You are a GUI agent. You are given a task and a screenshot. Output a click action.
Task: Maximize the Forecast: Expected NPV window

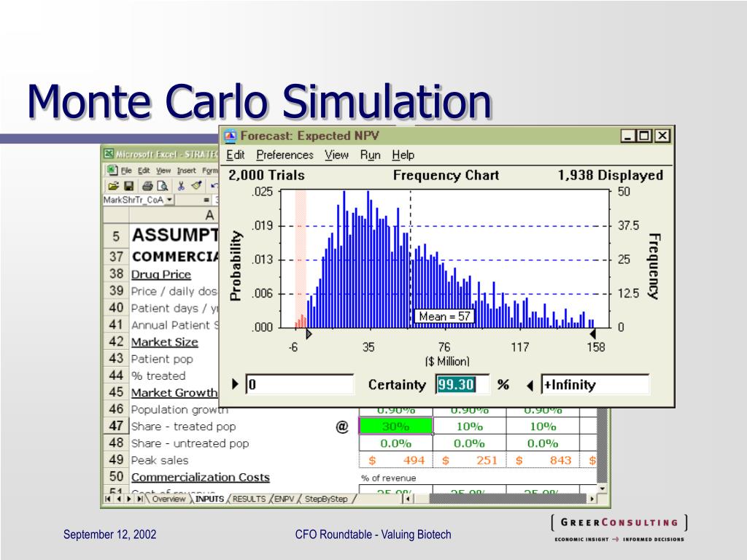tap(644, 136)
